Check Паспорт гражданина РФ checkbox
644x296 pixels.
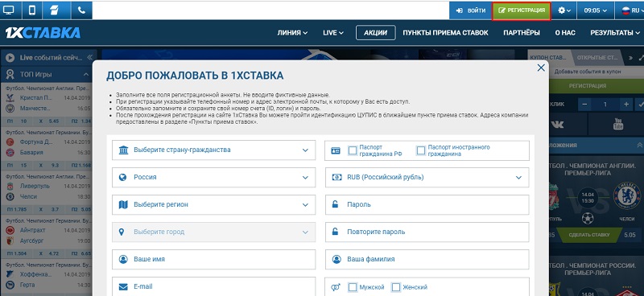pyautogui.click(x=353, y=150)
